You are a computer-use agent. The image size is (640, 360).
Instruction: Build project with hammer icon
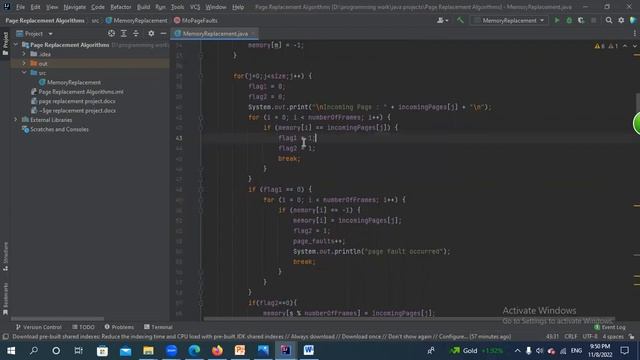(x=460, y=20)
